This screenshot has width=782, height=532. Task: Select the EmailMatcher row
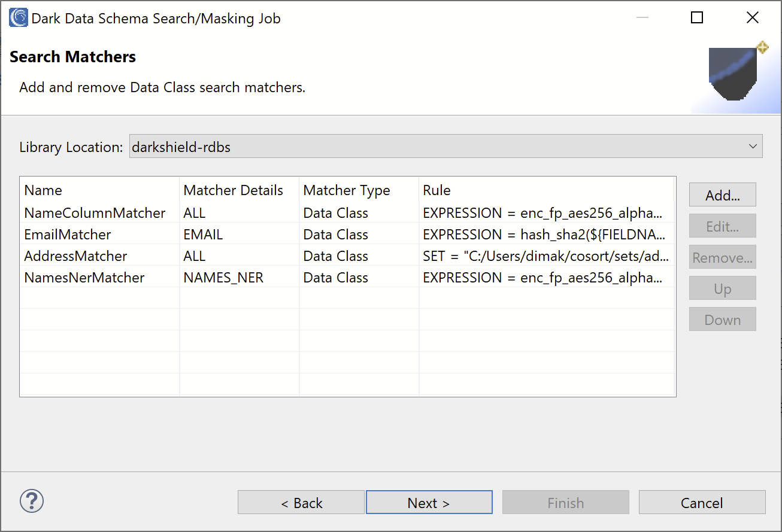pyautogui.click(x=347, y=235)
